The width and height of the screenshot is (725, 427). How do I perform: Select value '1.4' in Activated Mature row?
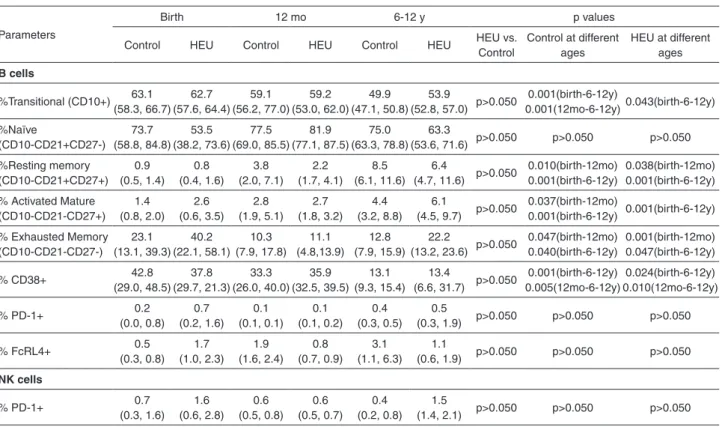[142, 201]
